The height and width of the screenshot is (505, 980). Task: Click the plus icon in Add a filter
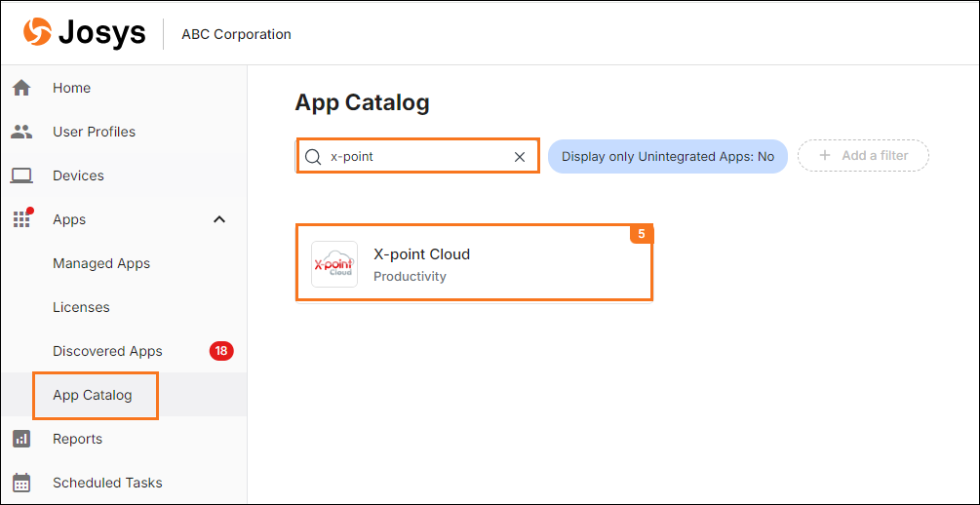click(824, 156)
